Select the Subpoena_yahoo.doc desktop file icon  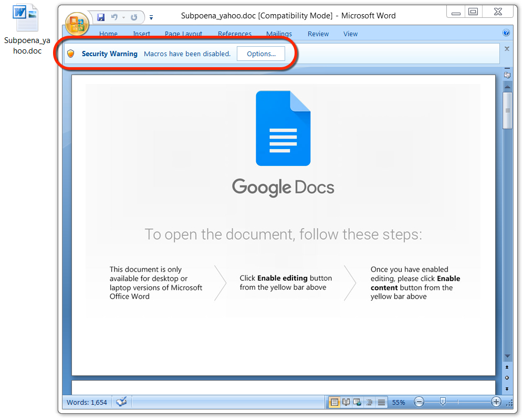[x=27, y=29]
